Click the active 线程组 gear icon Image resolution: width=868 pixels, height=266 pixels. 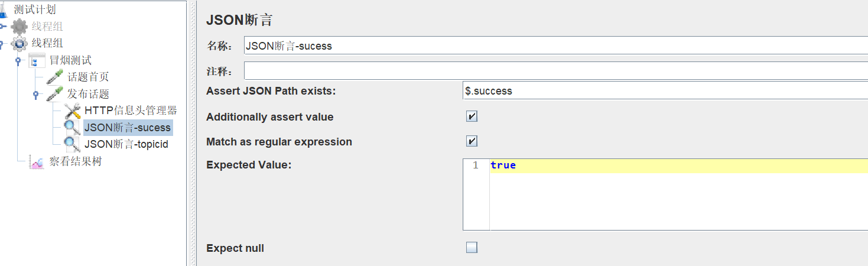pyautogui.click(x=19, y=43)
